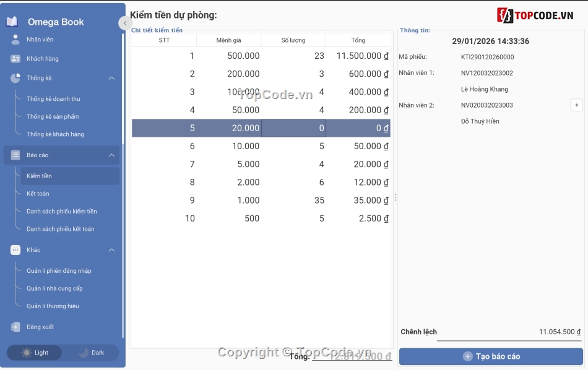Click employee name Đỗ Thuý Hiền
This screenshot has height=370, width=588.
pyautogui.click(x=480, y=121)
